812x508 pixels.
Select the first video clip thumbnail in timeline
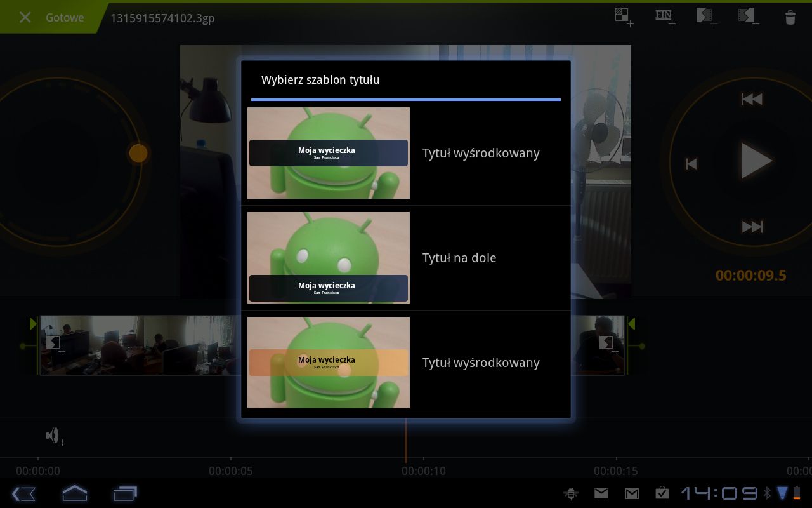tap(92, 345)
